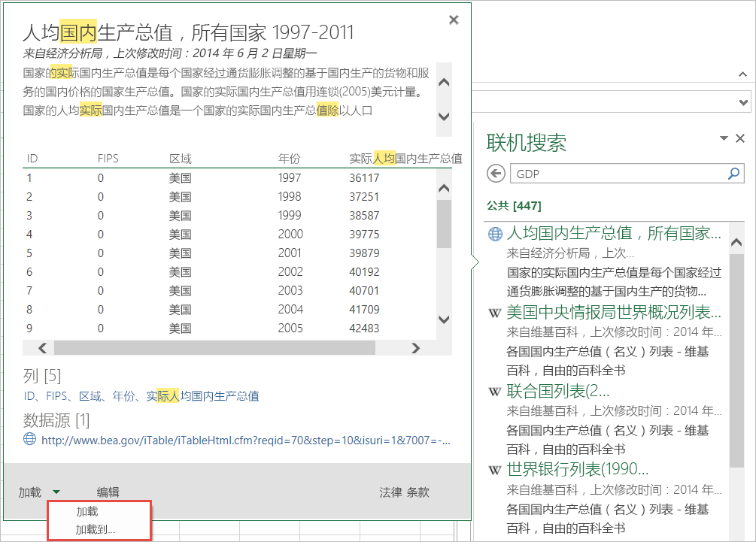Click the magnifier search icon in search box
Screen dimensions: 756x542
pos(734,174)
